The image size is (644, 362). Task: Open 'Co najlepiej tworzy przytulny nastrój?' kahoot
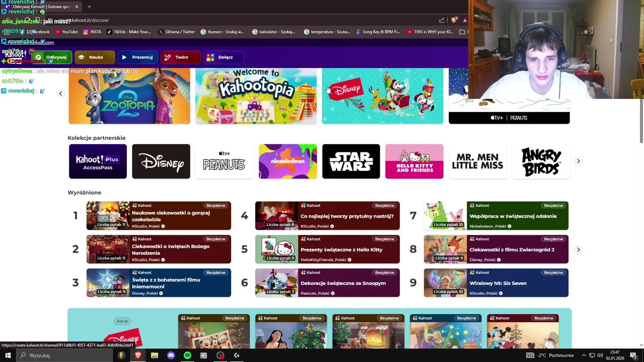(328, 216)
